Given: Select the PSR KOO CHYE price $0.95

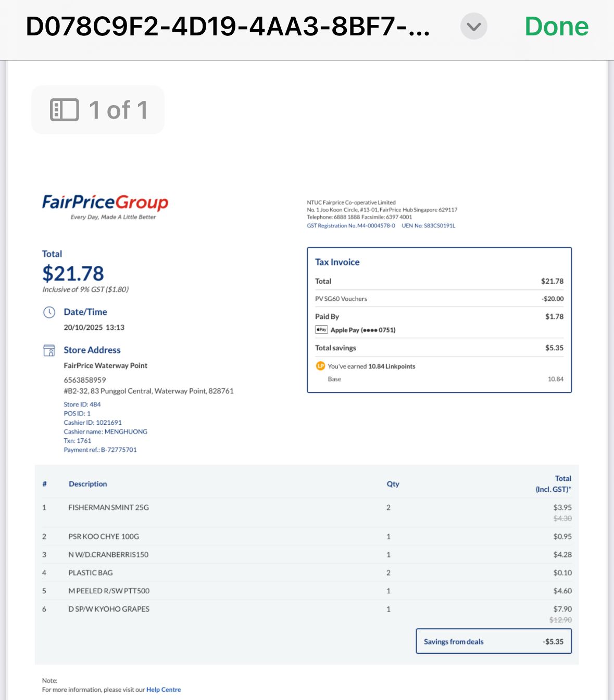Looking at the screenshot, I should 562,537.
